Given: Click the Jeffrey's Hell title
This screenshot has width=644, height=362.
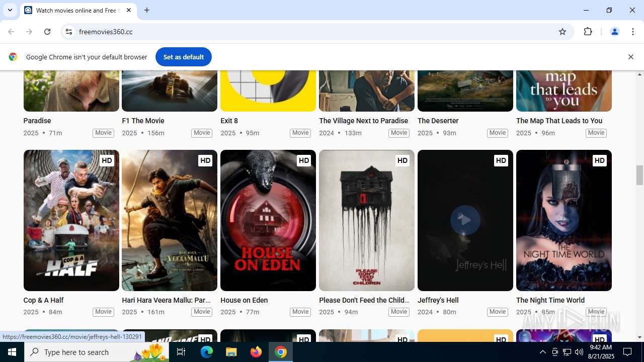Looking at the screenshot, I should [438, 300].
